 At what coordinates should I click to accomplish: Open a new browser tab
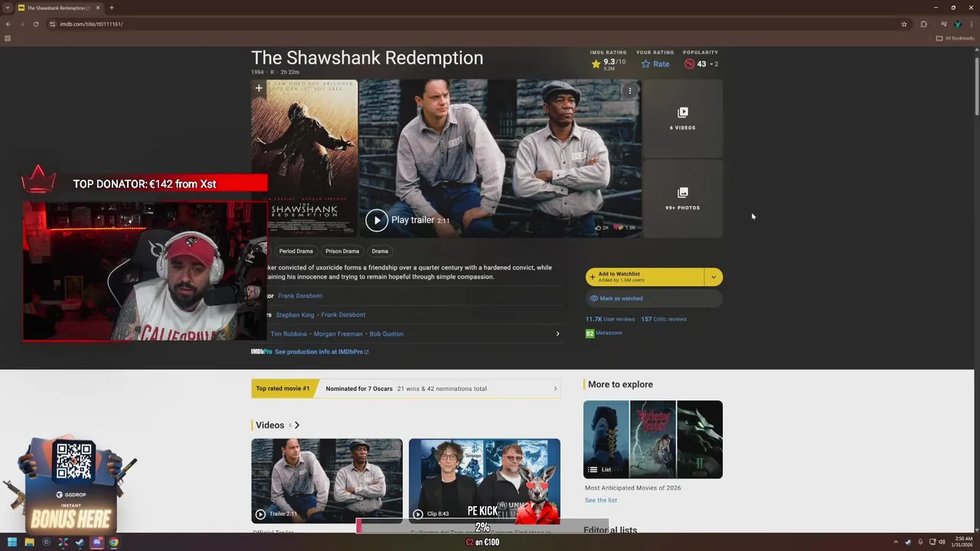tap(112, 8)
